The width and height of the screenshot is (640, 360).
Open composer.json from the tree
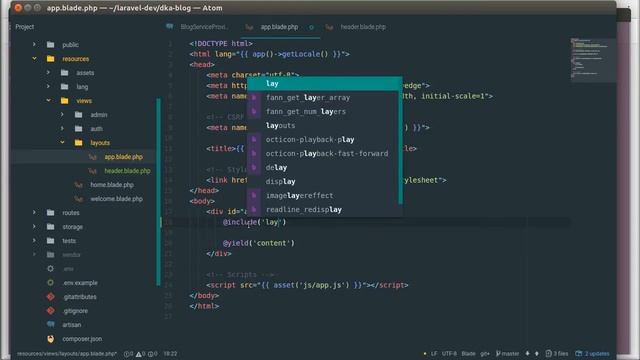82,339
